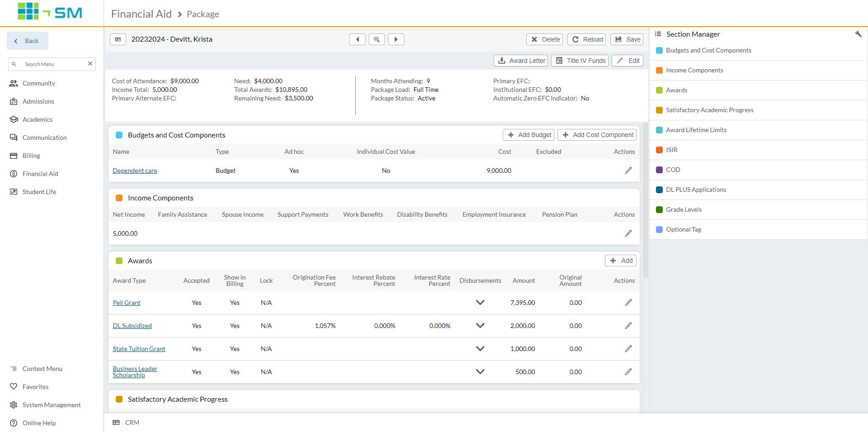
Task: Open State Tuition Grant link
Action: (139, 349)
